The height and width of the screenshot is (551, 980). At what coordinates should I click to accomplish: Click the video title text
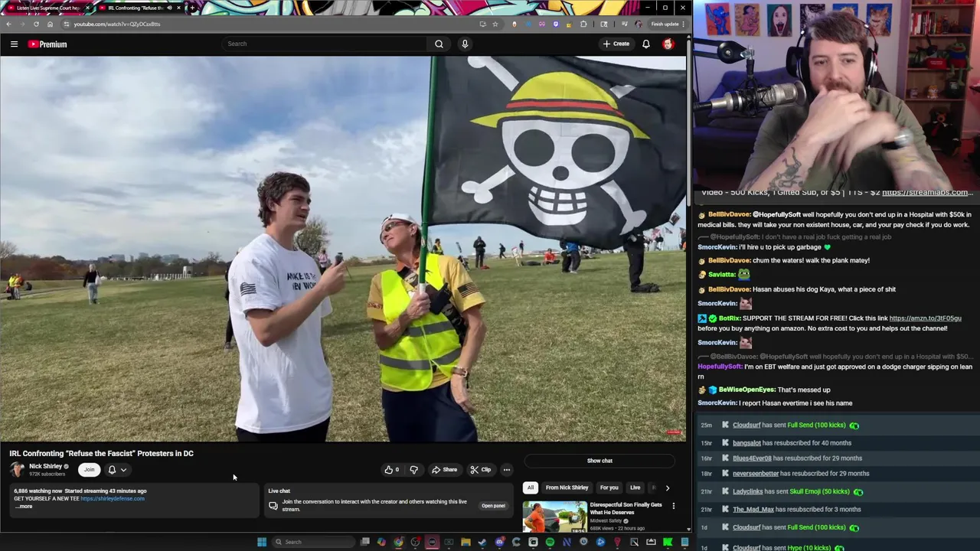tap(101, 453)
